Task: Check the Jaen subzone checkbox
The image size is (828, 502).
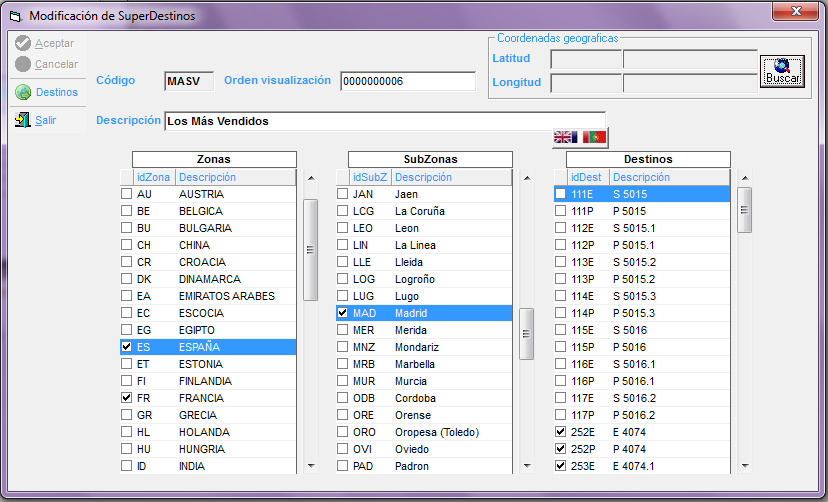Action: tap(343, 194)
